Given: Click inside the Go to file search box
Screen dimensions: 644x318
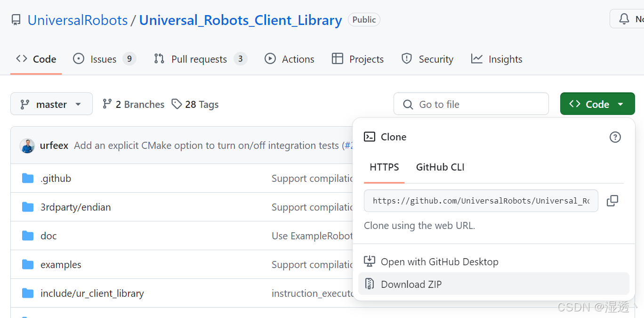Looking at the screenshot, I should click(471, 104).
